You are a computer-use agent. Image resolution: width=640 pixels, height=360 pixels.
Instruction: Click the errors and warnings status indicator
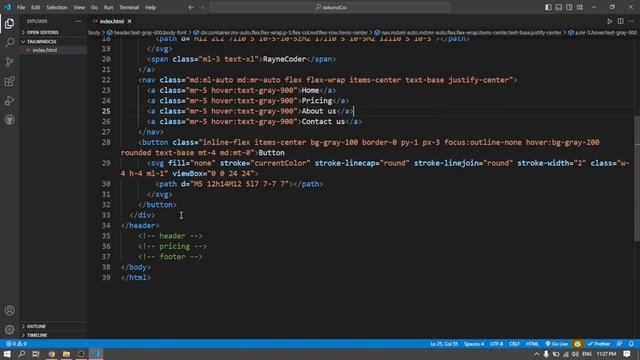[16, 344]
